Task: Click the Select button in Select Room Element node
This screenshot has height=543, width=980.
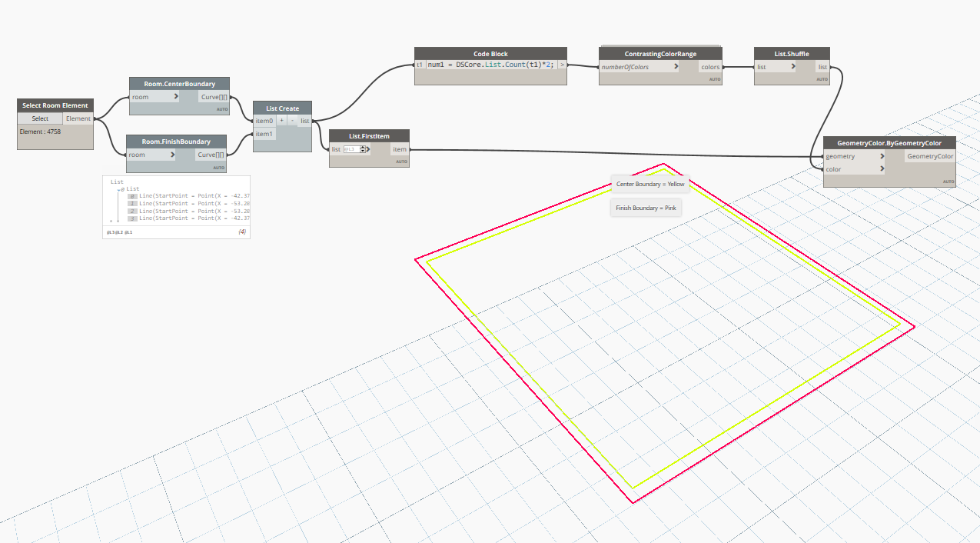Action: [x=40, y=118]
